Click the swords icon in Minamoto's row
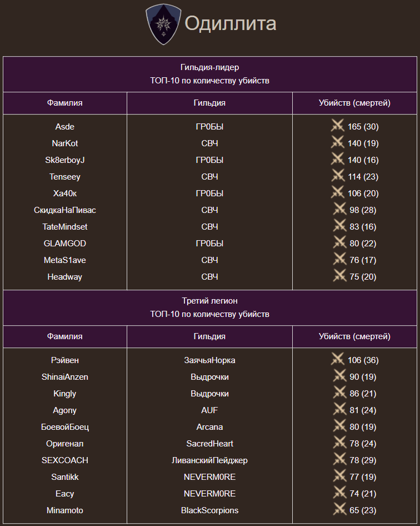The height and width of the screenshot is (526, 420). 339,509
